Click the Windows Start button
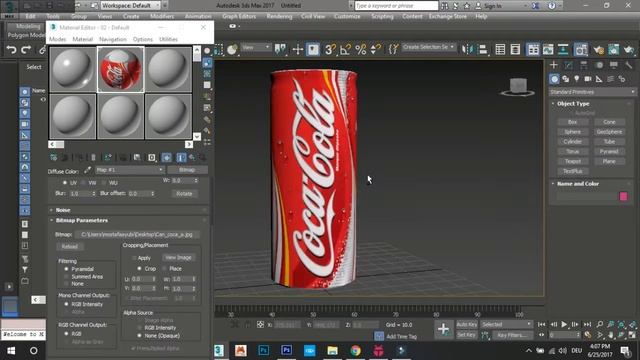The height and width of the screenshot is (360, 640). [x=11, y=351]
